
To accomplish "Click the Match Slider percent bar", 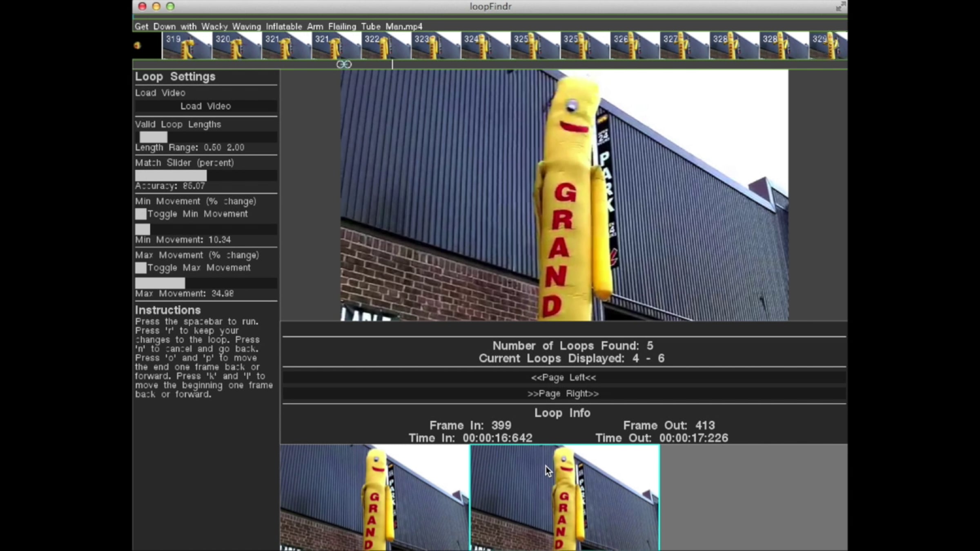I will pos(206,176).
